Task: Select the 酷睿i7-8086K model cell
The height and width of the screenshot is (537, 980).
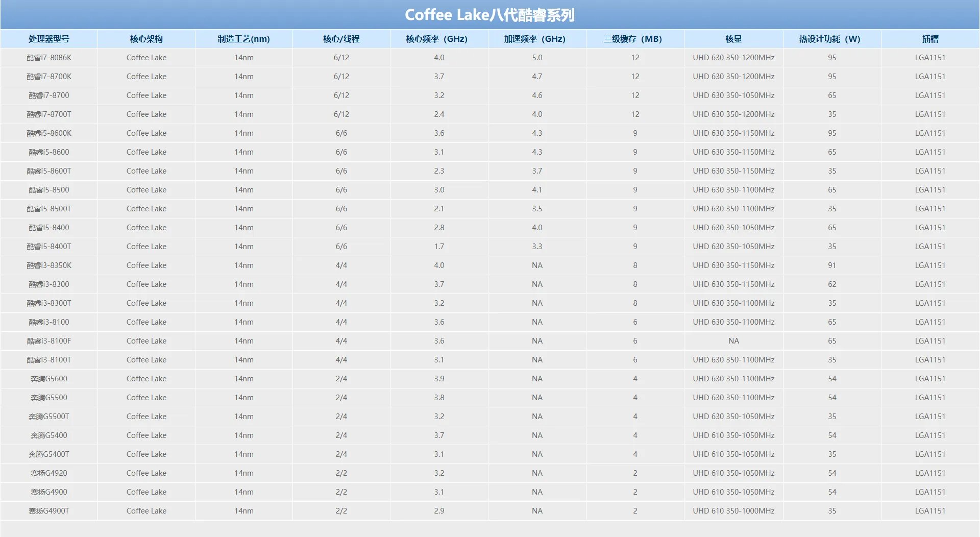Action: tap(49, 58)
